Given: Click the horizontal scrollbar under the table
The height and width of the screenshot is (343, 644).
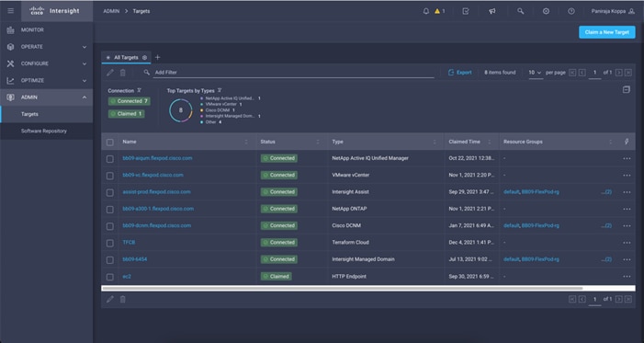Looking at the screenshot, I should pos(342,289).
